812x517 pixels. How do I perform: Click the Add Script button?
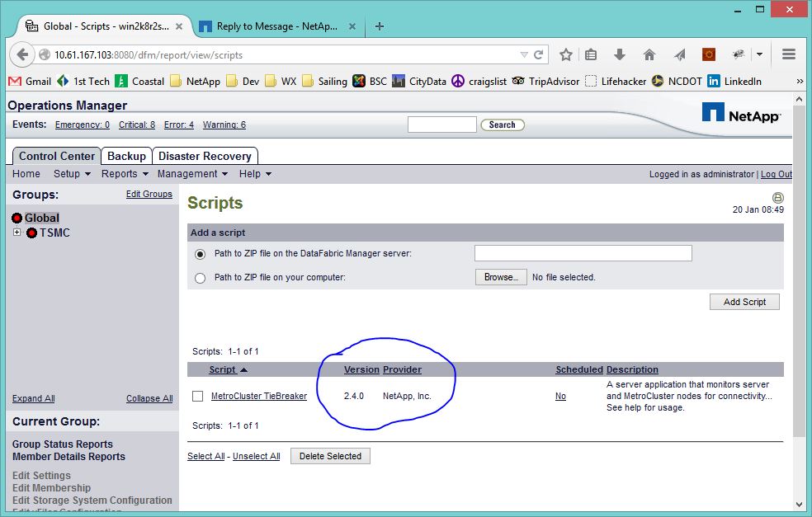744,302
